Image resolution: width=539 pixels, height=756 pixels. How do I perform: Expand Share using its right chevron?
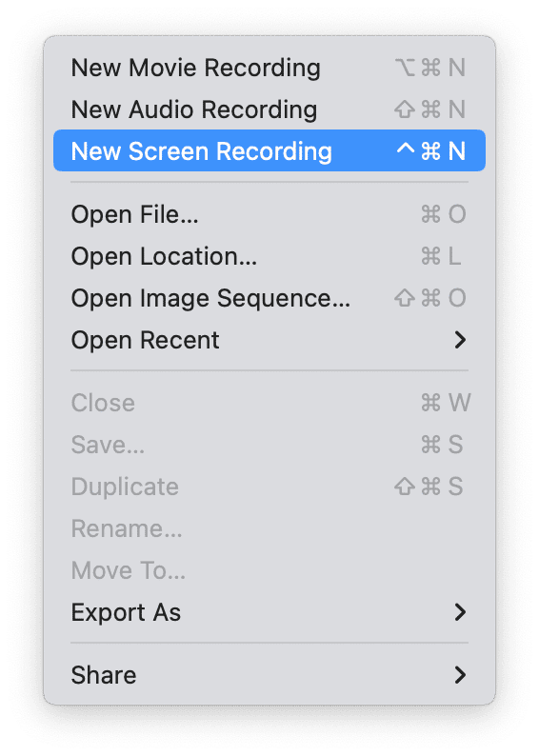click(x=460, y=675)
